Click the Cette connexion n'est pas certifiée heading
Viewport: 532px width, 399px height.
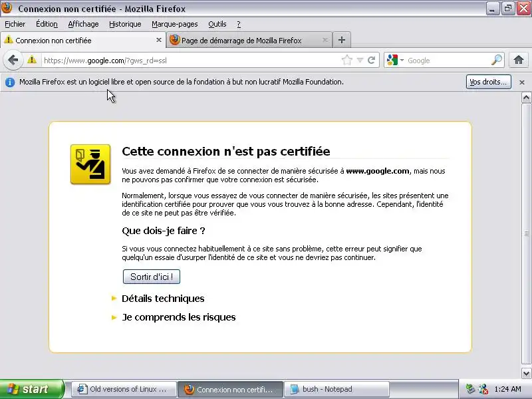click(226, 152)
